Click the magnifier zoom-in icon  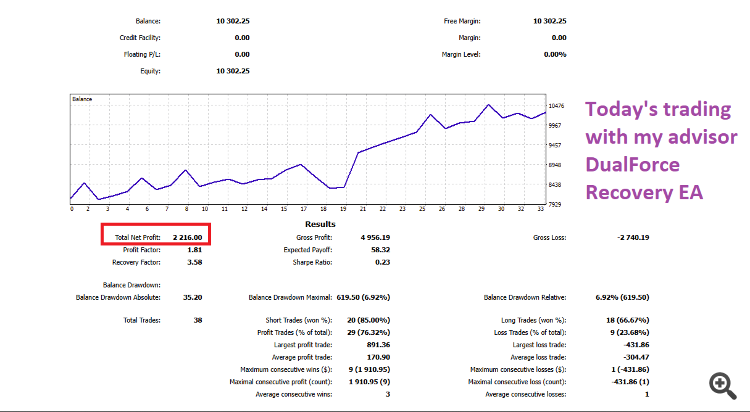coord(723,386)
